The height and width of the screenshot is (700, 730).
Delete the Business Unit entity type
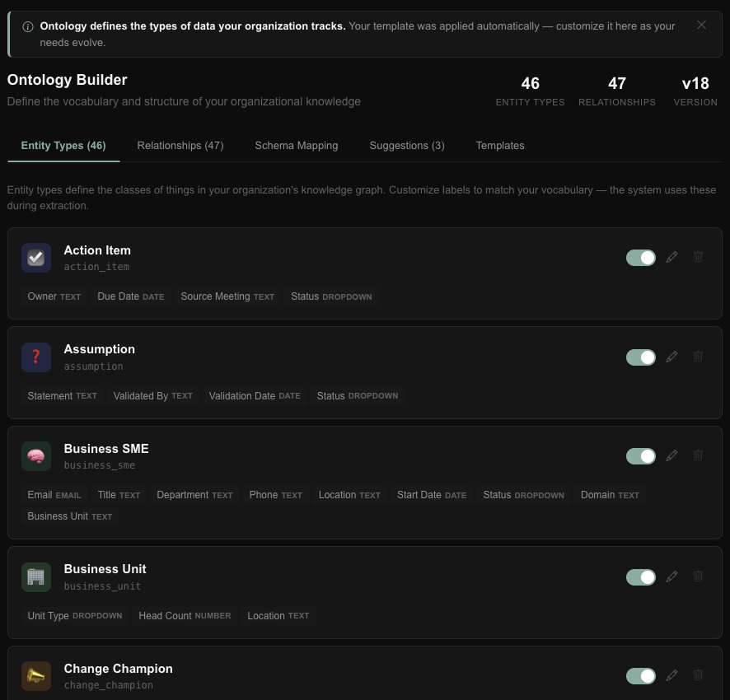tap(698, 576)
